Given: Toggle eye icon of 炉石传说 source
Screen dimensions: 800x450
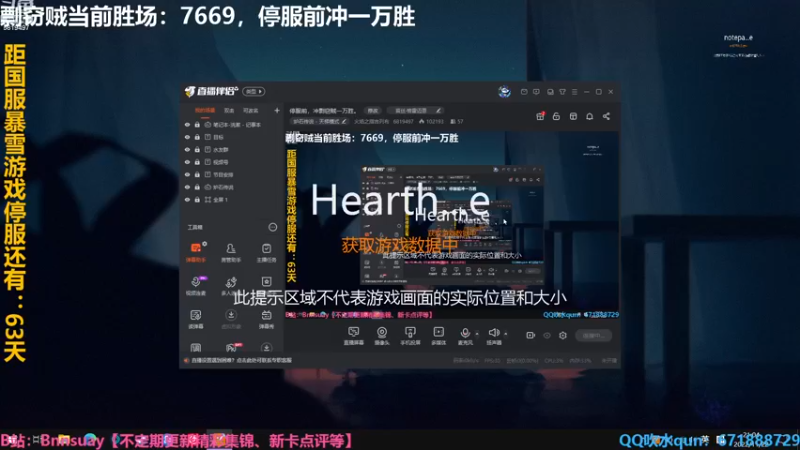Looking at the screenshot, I should click(187, 187).
